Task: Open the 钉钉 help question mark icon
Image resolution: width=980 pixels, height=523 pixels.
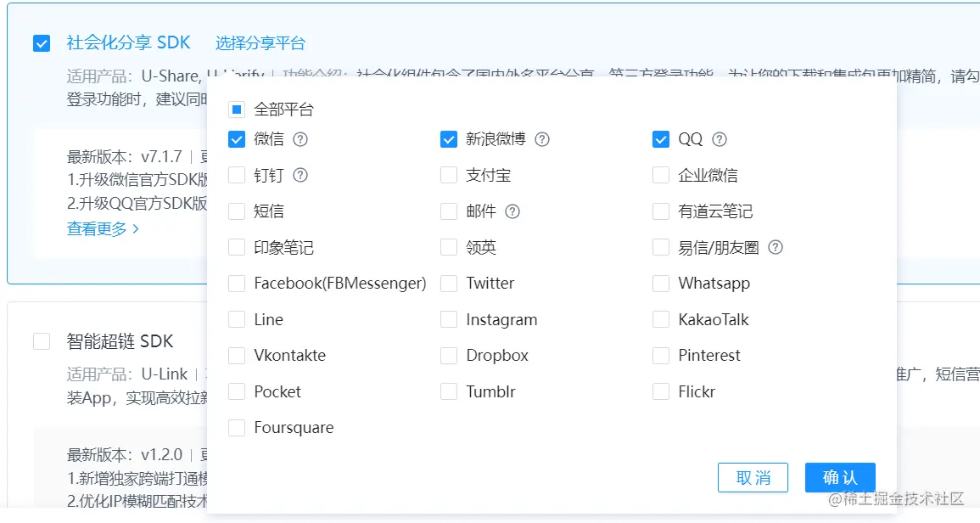Action: (300, 175)
